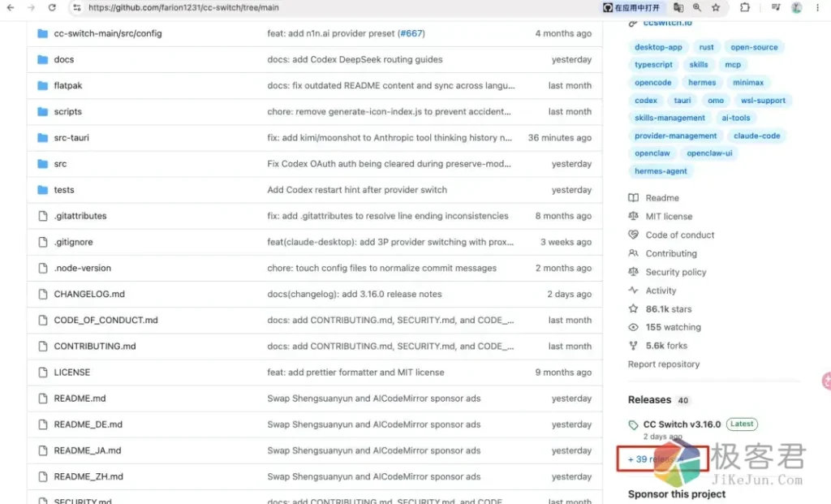Open the docs folder icon

[x=43, y=59]
